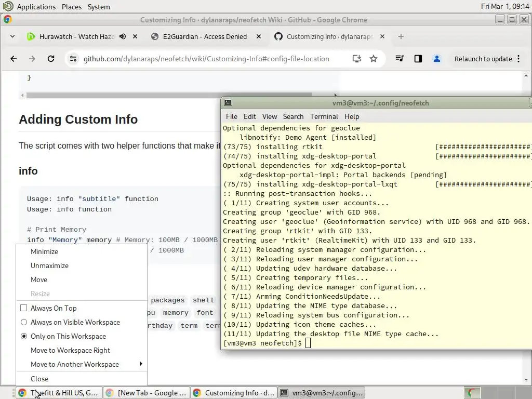Close the Hurawatch tab
This screenshot has height=399, width=532.
[135, 36]
